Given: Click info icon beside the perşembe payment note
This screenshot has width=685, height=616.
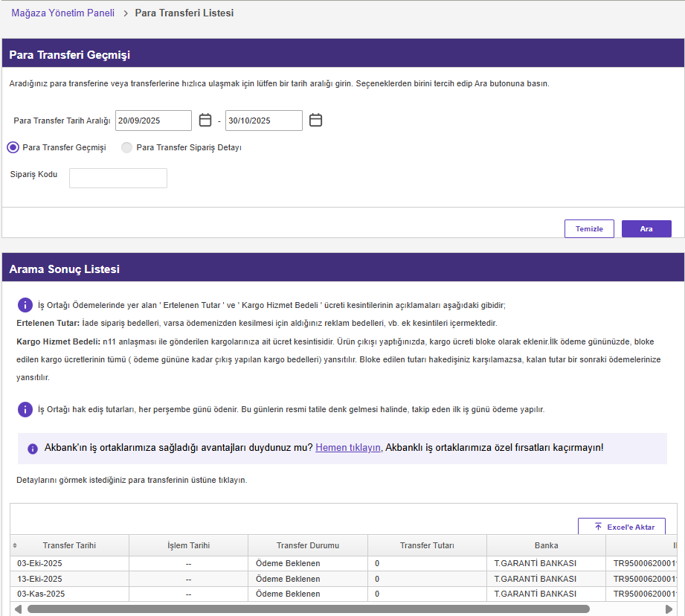Looking at the screenshot, I should pyautogui.click(x=25, y=409).
